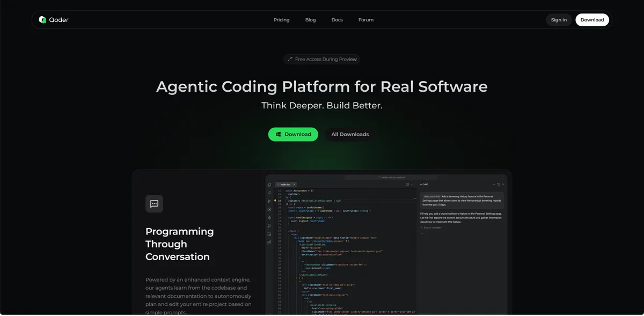Screen dimensions: 644x316
Task: Close the index.tsx editor tab
Action: pos(294,184)
